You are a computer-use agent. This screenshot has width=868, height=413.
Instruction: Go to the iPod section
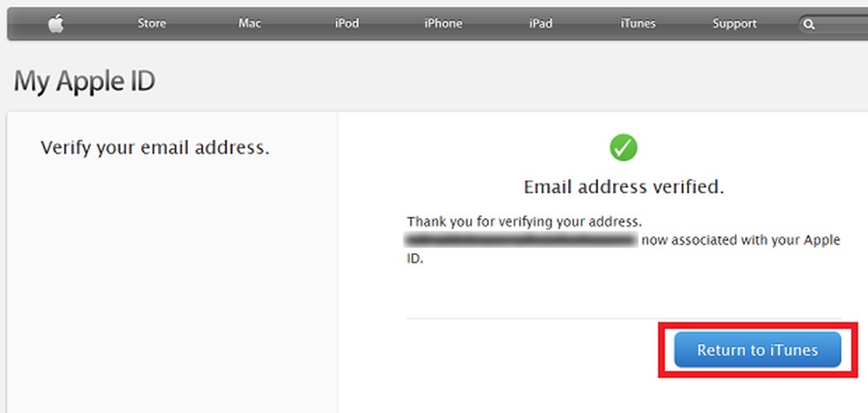(347, 24)
